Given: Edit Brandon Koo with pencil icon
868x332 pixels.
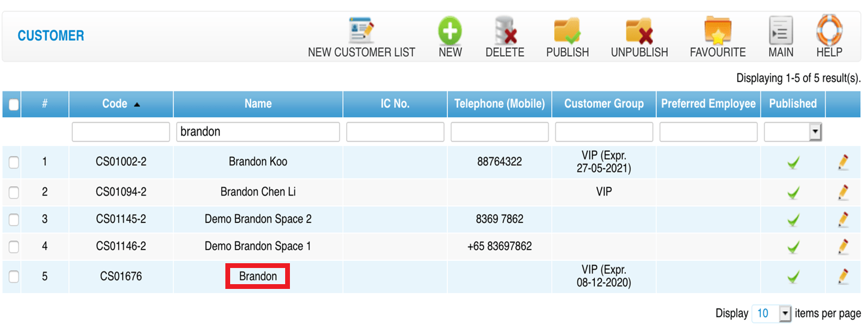Looking at the screenshot, I should pos(843,162).
